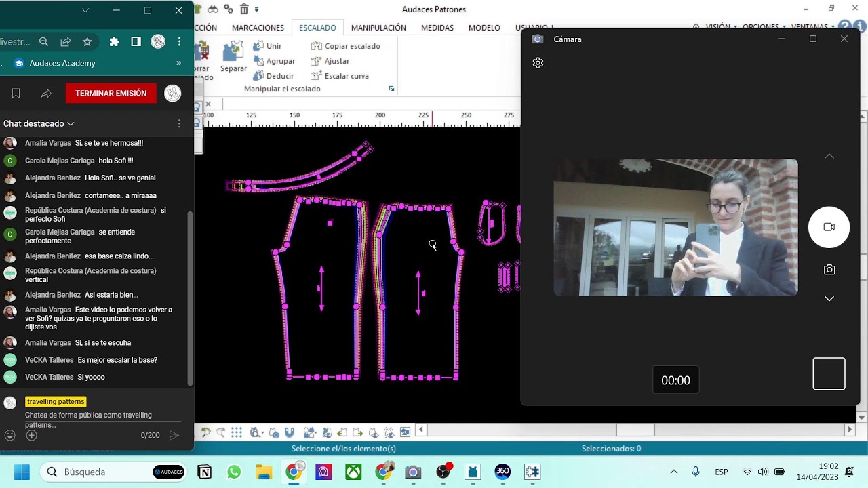This screenshot has height=488, width=868.
Task: Click the share arrow icon in stream panel
Action: (x=46, y=94)
